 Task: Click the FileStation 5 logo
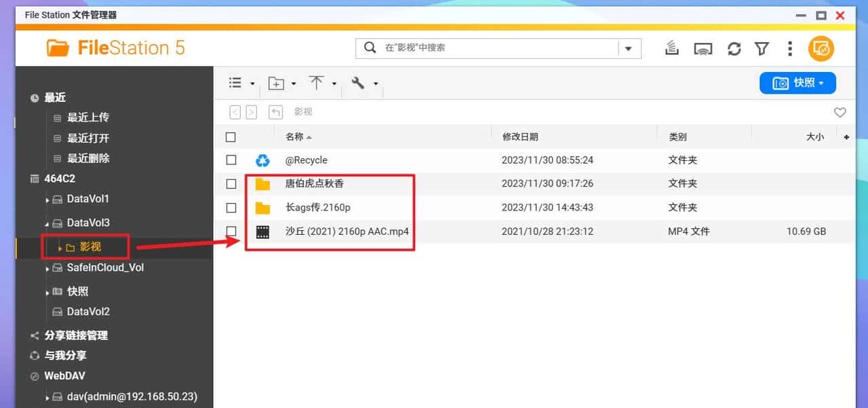coord(115,48)
